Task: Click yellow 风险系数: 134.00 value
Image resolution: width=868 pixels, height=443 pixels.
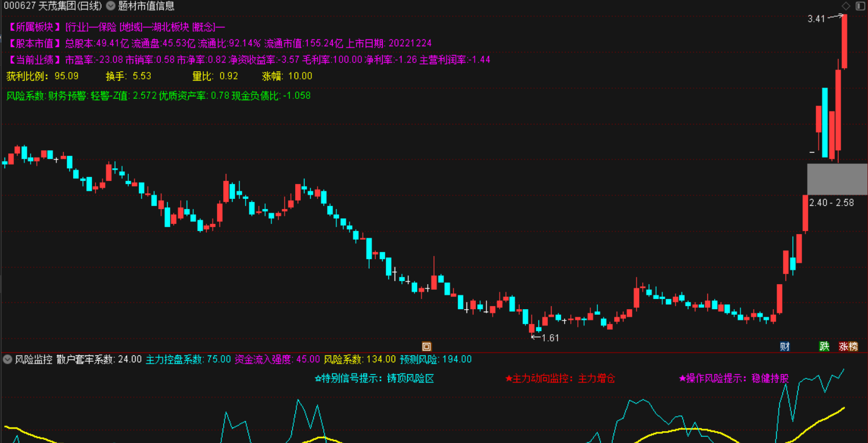Action: (x=360, y=359)
